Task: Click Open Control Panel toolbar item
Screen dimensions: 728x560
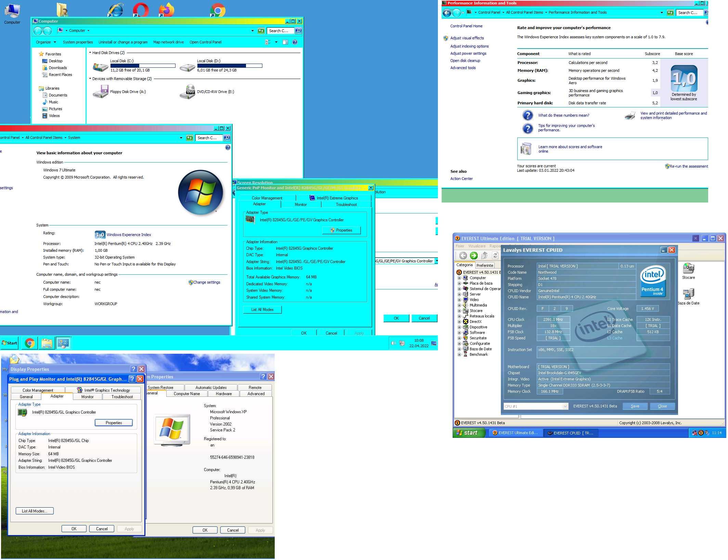Action: pyautogui.click(x=205, y=42)
